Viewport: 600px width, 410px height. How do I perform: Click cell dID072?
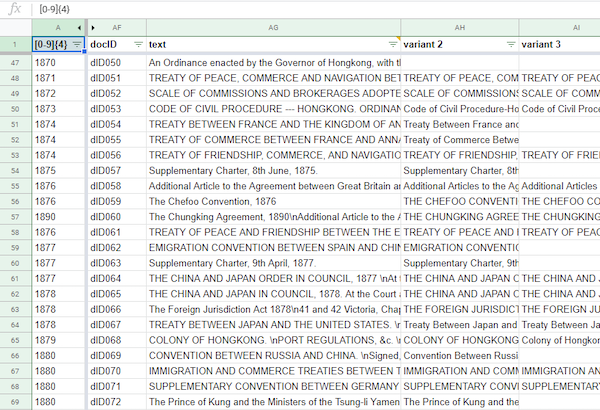tap(117, 402)
